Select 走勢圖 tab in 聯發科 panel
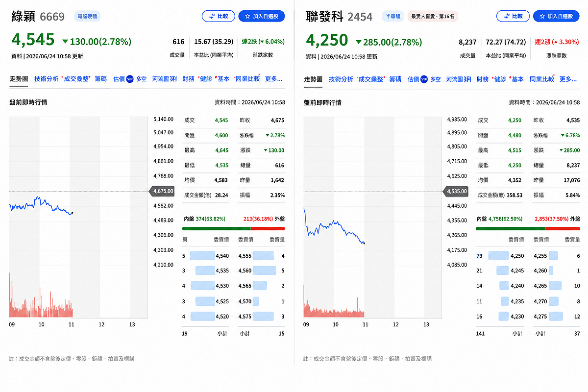 (313, 79)
